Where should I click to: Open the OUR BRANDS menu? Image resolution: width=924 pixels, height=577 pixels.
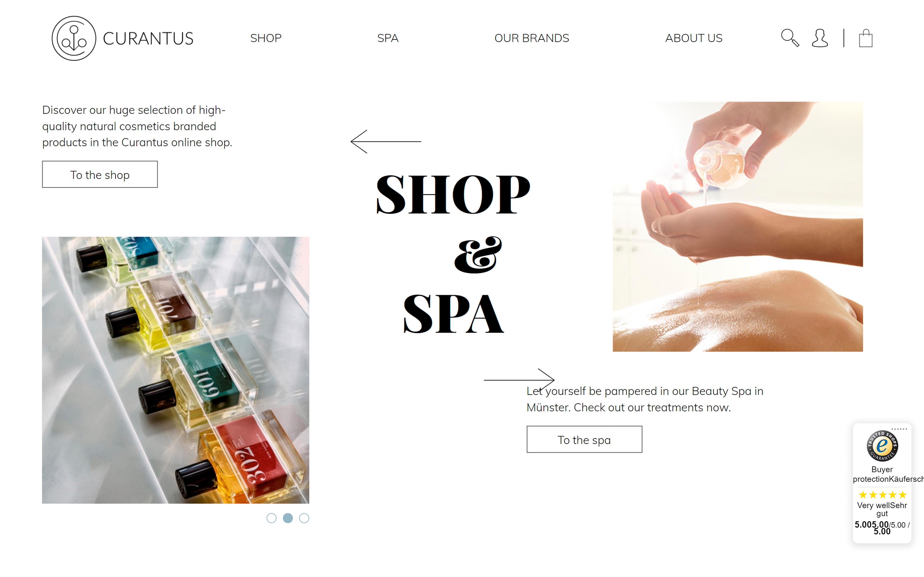coord(532,38)
